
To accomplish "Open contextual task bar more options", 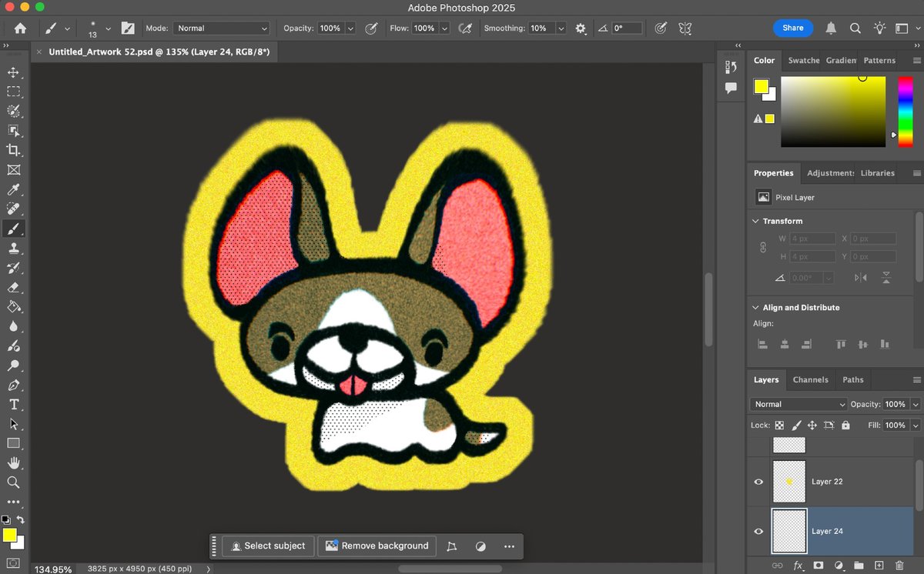I will [x=509, y=546].
